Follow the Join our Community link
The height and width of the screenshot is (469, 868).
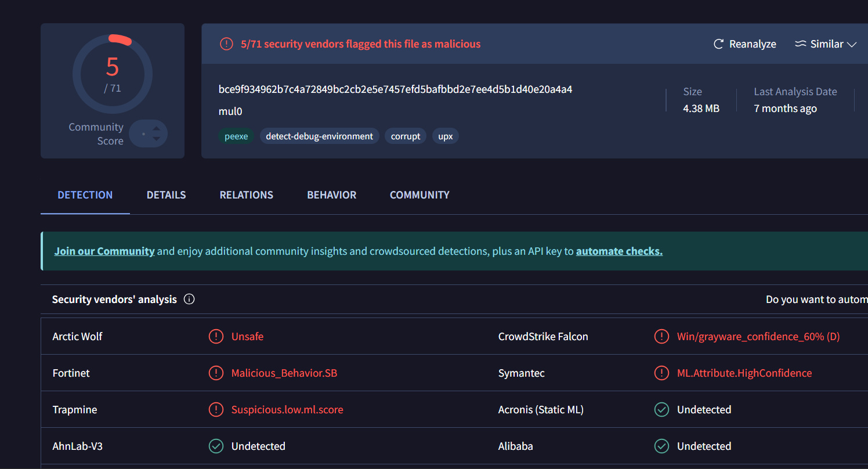click(104, 251)
